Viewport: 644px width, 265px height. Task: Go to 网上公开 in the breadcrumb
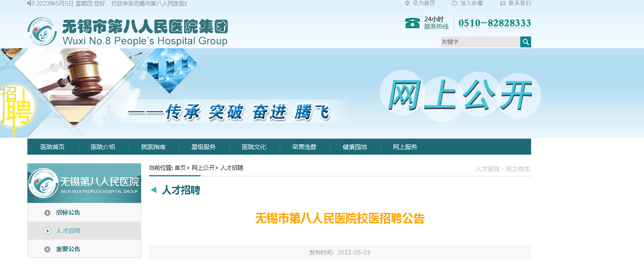click(203, 168)
